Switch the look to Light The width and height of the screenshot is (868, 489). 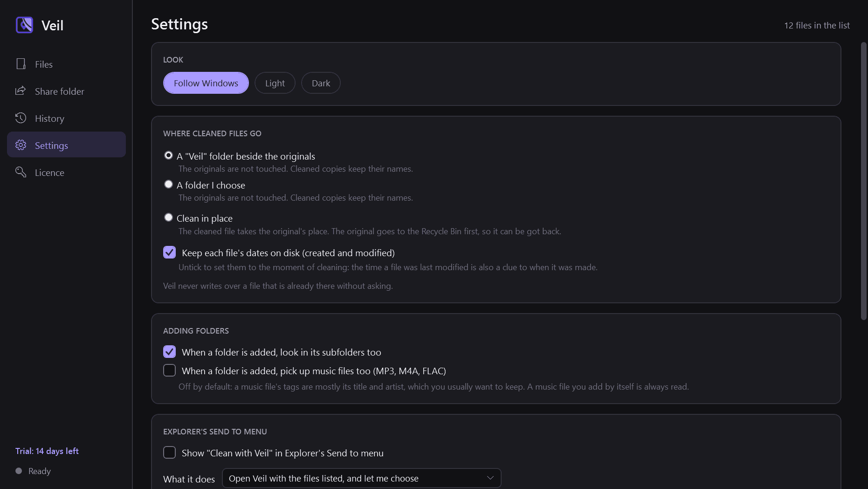pos(275,83)
